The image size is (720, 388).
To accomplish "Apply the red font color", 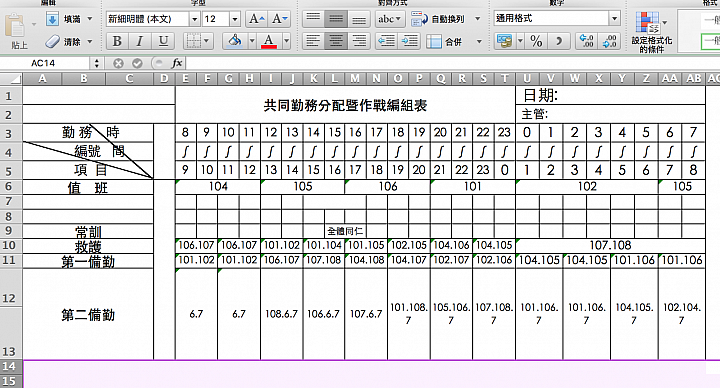I will point(269,41).
